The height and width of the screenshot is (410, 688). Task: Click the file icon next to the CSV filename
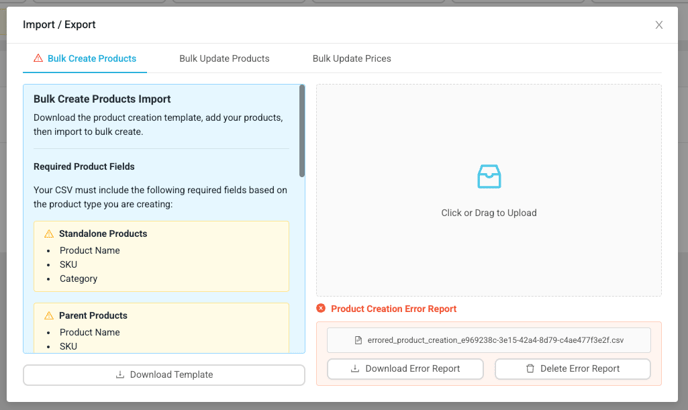358,340
